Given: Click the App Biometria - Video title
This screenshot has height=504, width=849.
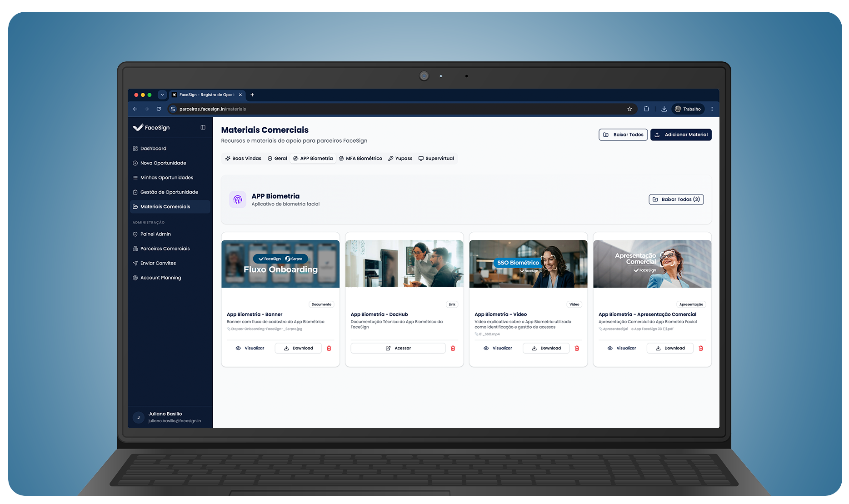Looking at the screenshot, I should click(501, 314).
